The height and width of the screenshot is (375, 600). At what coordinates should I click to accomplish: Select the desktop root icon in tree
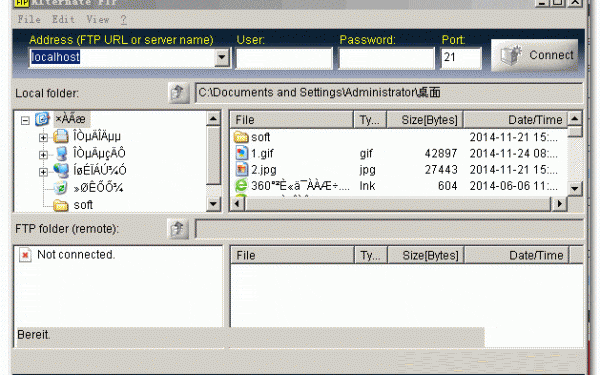(x=42, y=119)
